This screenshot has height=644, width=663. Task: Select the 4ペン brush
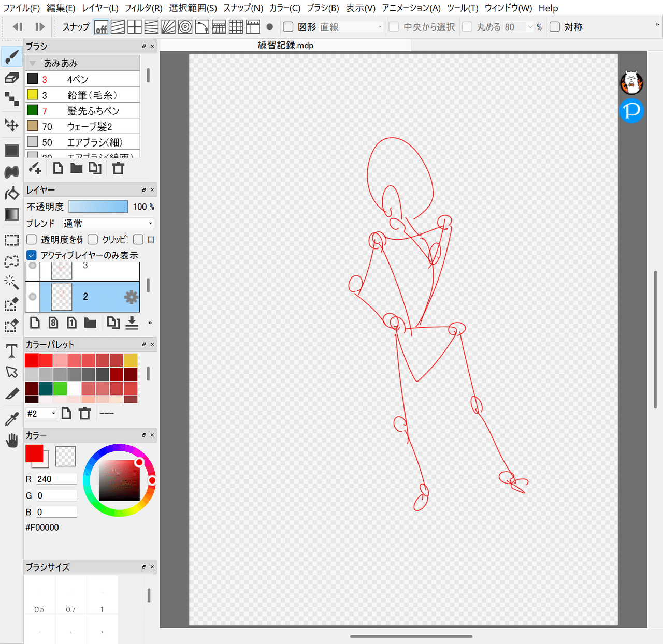pos(82,79)
